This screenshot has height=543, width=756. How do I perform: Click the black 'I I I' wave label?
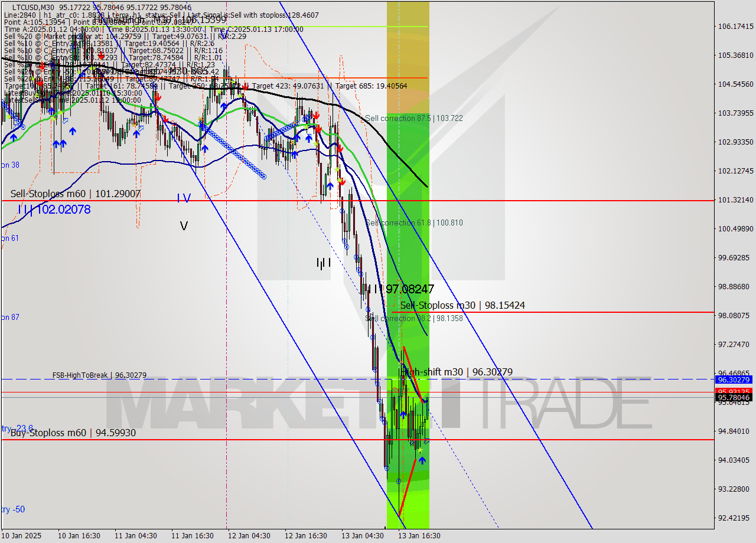pos(323,263)
